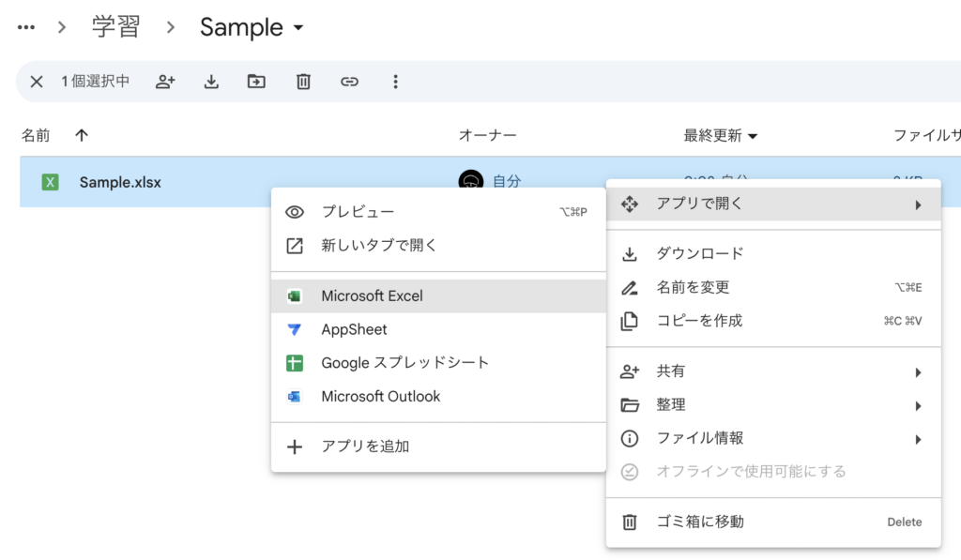Select the アプリで開く menu entry
This screenshot has width=961, height=560.
coord(773,204)
